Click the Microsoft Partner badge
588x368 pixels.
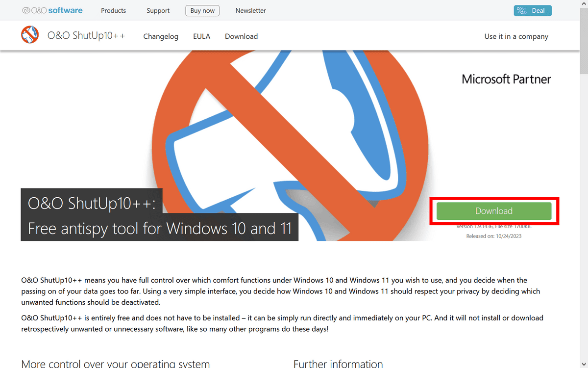coord(506,79)
